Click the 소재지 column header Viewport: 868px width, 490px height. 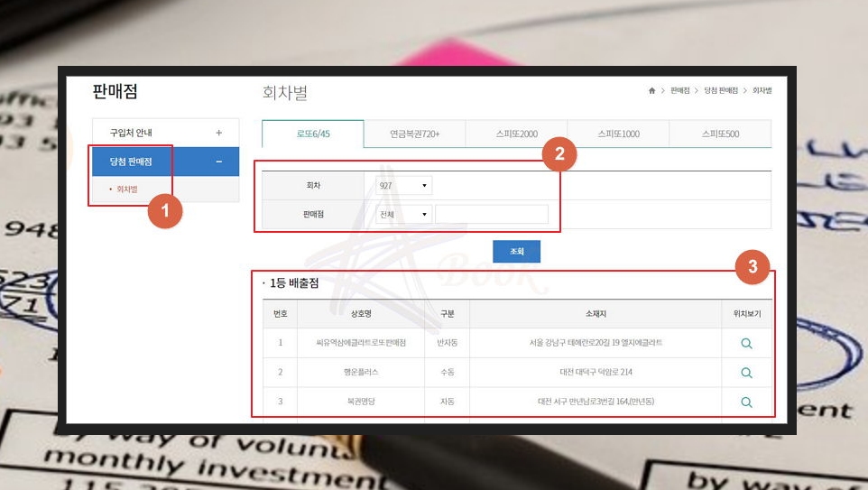596,314
